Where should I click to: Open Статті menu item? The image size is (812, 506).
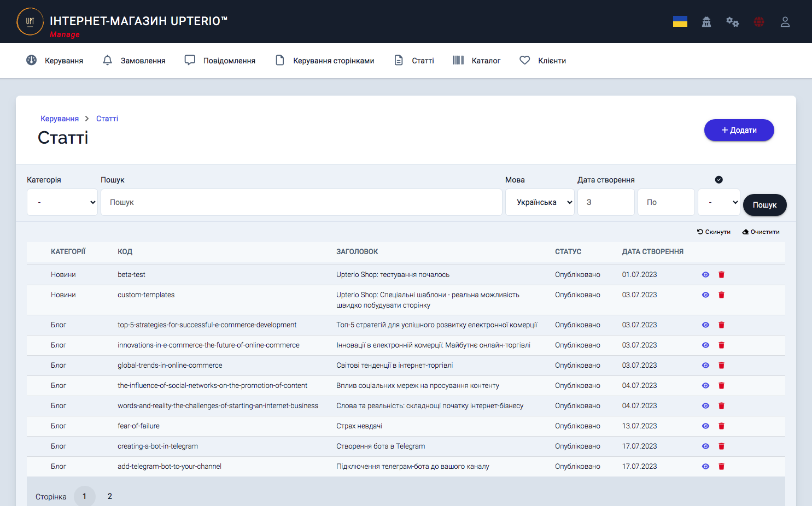click(414, 61)
